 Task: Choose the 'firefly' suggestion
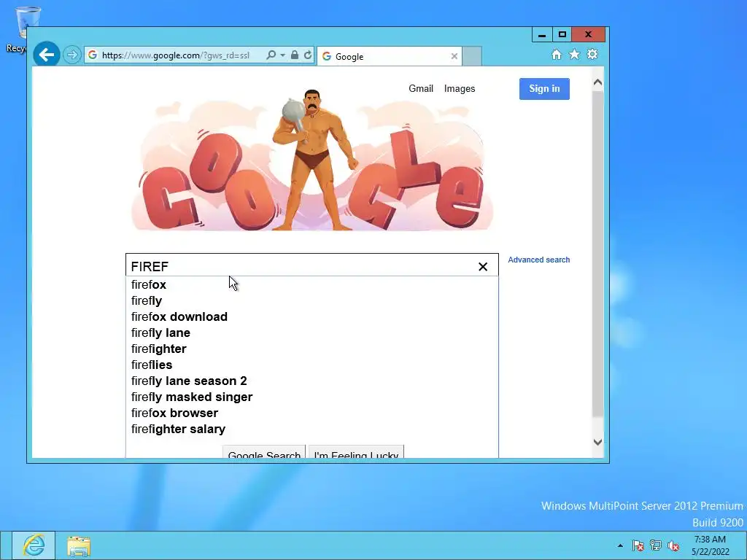point(312,301)
